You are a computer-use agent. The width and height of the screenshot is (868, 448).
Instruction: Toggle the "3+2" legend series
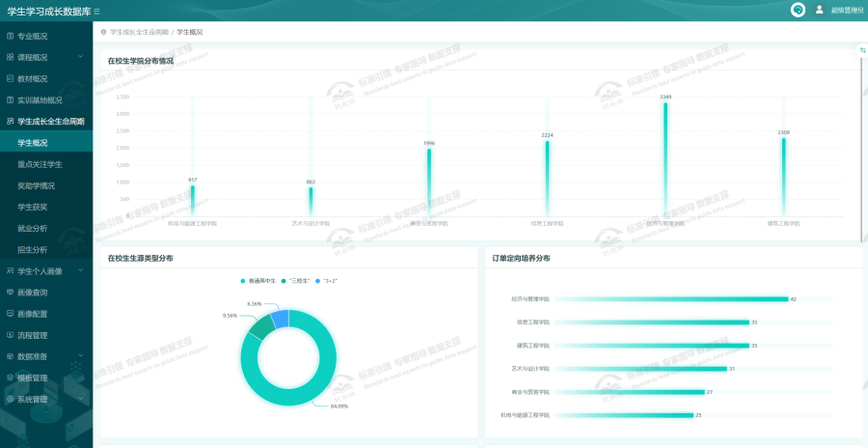coord(327,281)
